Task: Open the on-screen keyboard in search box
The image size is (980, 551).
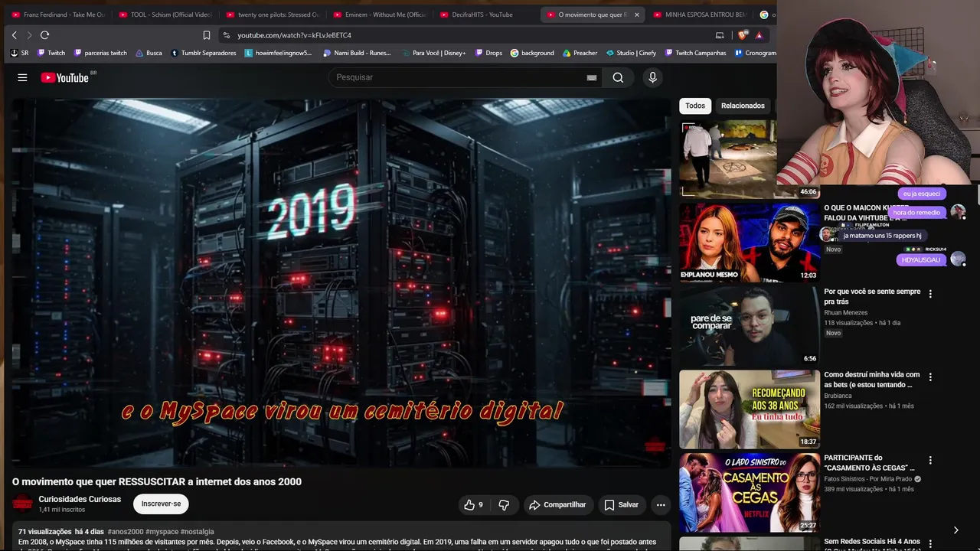Action: (591, 77)
